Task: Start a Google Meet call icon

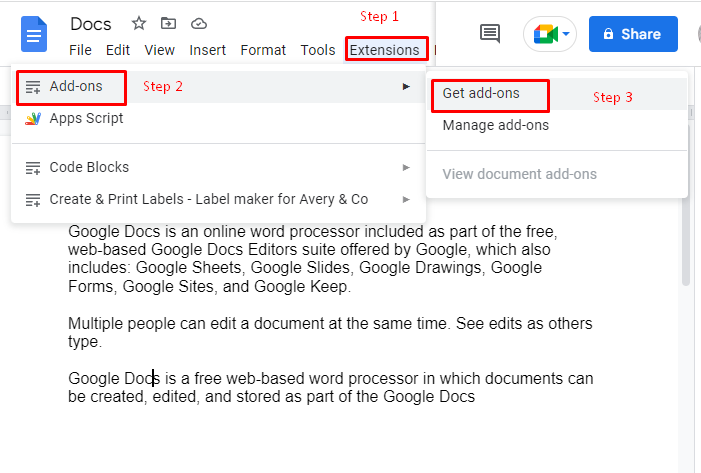Action: tap(545, 34)
